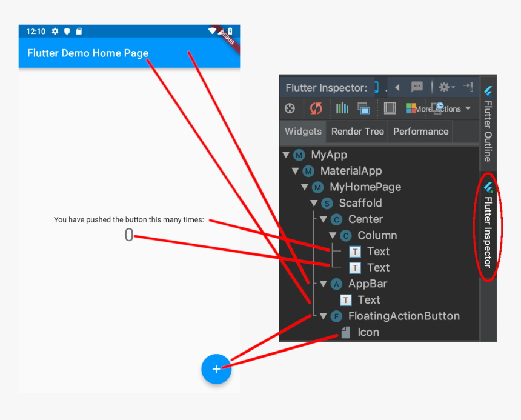The width and height of the screenshot is (521, 420).
Task: Collapse the Scaffold tree node arrow
Action: 314,203
